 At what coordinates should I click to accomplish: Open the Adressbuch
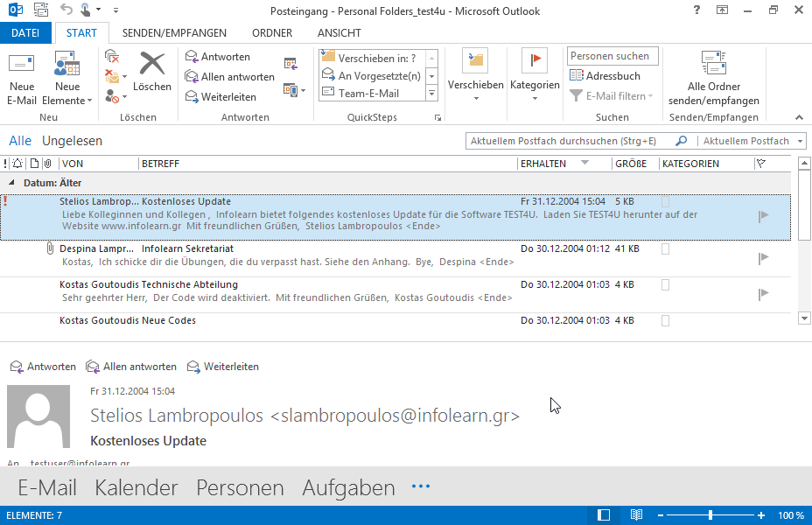pos(605,75)
